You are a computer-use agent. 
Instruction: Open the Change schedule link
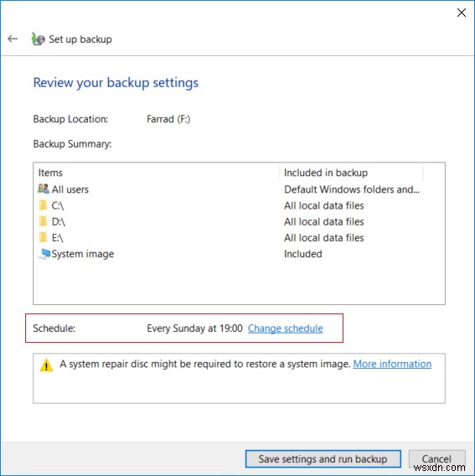286,329
